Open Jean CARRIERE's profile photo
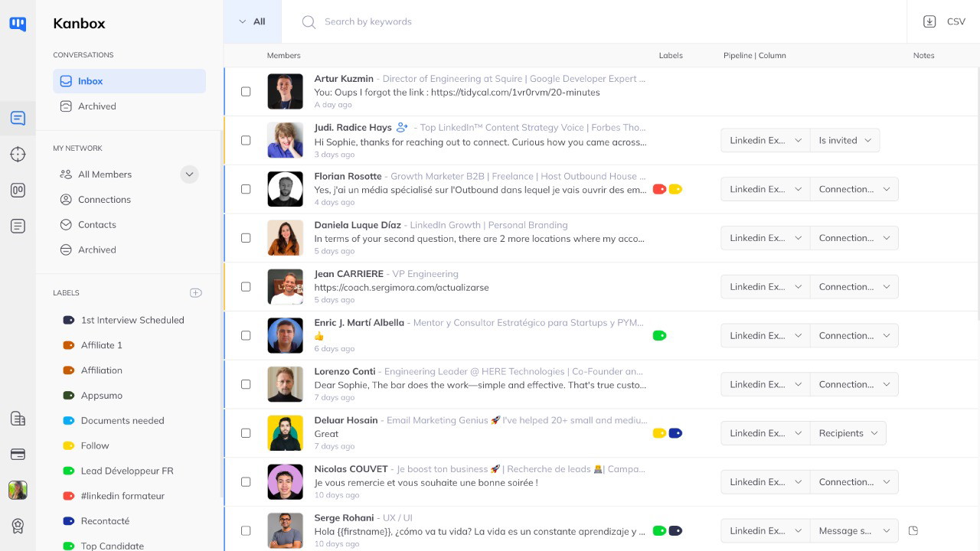Viewport: 980px width, 551px height. 286,287
